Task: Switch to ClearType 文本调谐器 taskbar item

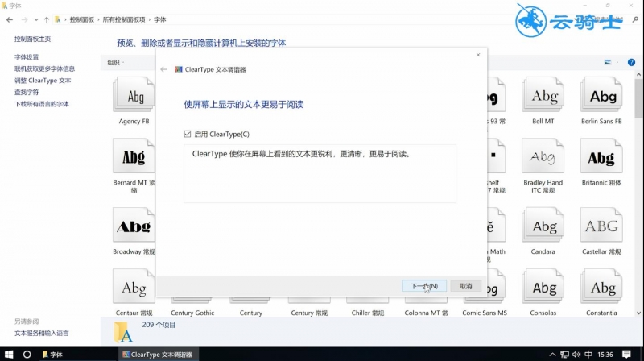Action: [157, 354]
